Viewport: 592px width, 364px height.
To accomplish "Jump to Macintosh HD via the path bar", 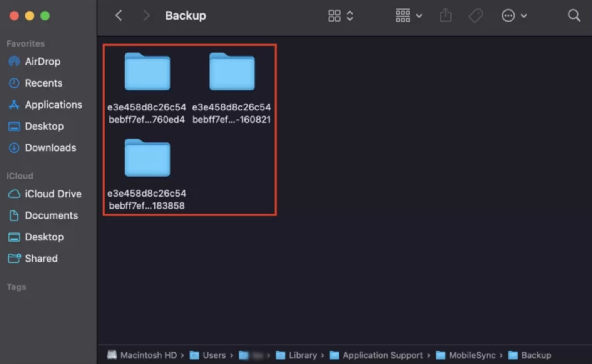I will coord(147,355).
